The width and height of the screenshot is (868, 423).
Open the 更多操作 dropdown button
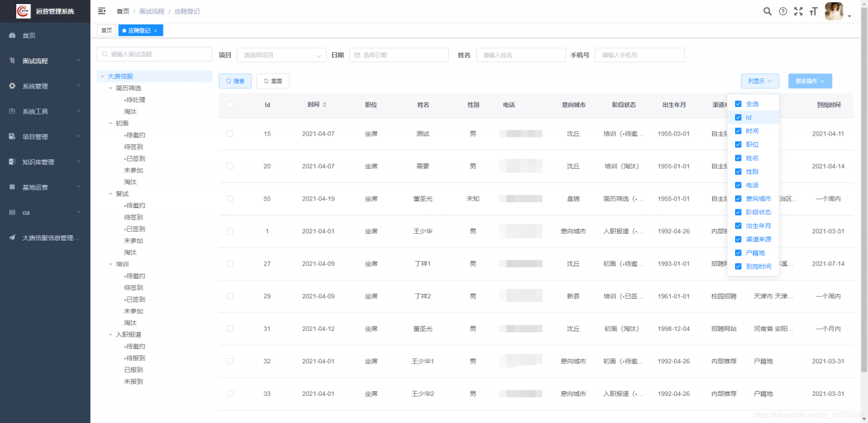pyautogui.click(x=810, y=81)
